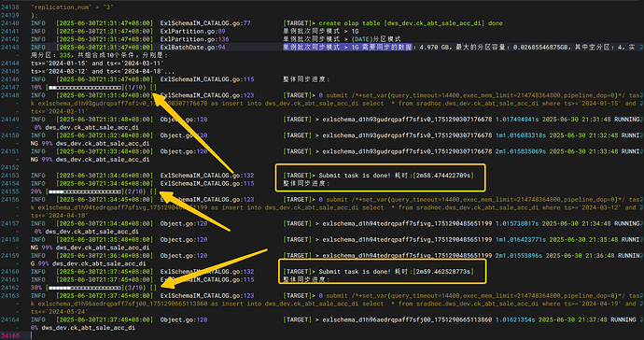Click the elapsed time "1.017494841s" on line 24149

(517, 120)
